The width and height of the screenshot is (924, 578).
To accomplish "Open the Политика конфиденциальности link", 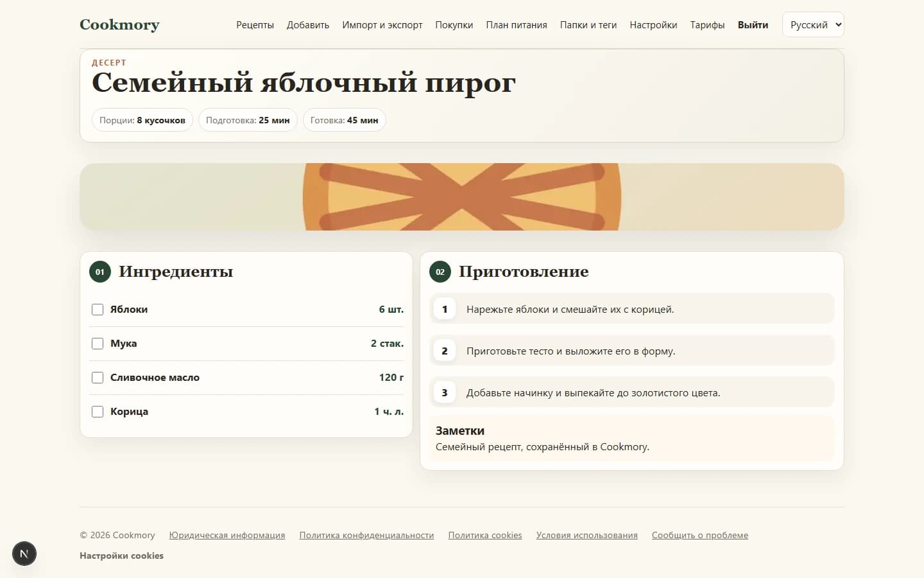I will click(x=366, y=536).
